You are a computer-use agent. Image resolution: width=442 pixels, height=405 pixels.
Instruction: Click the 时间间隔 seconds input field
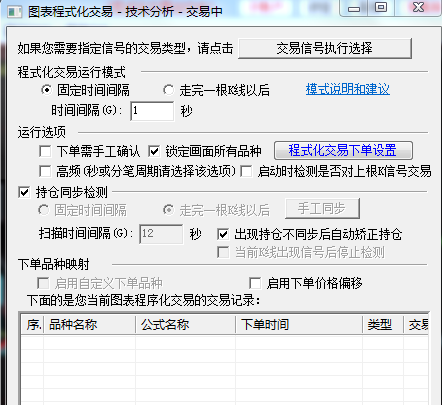[152, 111]
